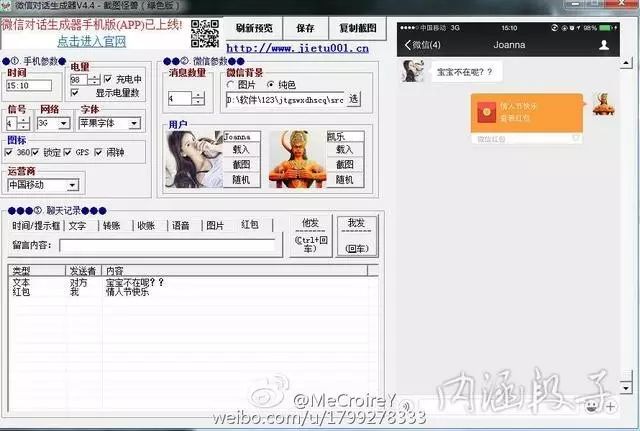Click the 发送者 column header

click(83, 270)
